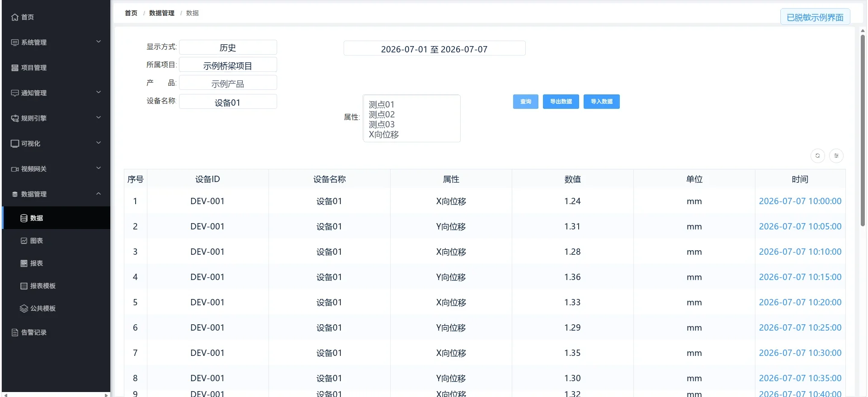
Task: Click the DEV-001 cell in row 5
Action: pos(208,302)
